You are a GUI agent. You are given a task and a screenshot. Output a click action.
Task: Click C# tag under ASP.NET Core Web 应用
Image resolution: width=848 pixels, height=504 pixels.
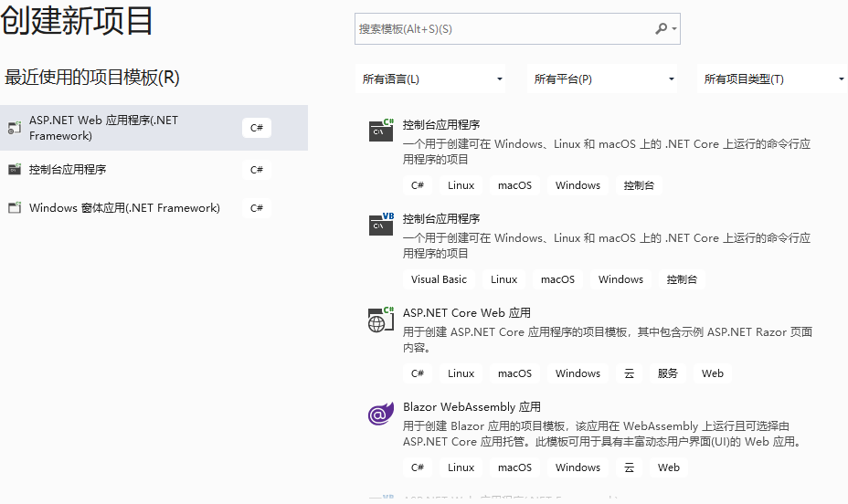[x=417, y=373]
